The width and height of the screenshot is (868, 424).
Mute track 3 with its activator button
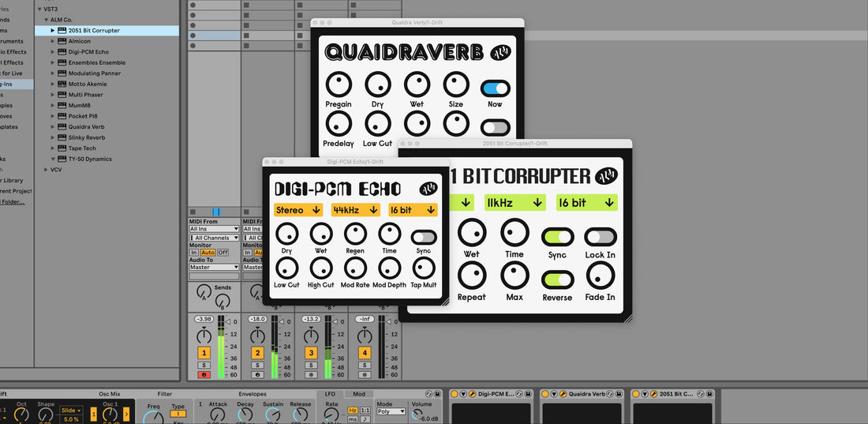point(311,352)
